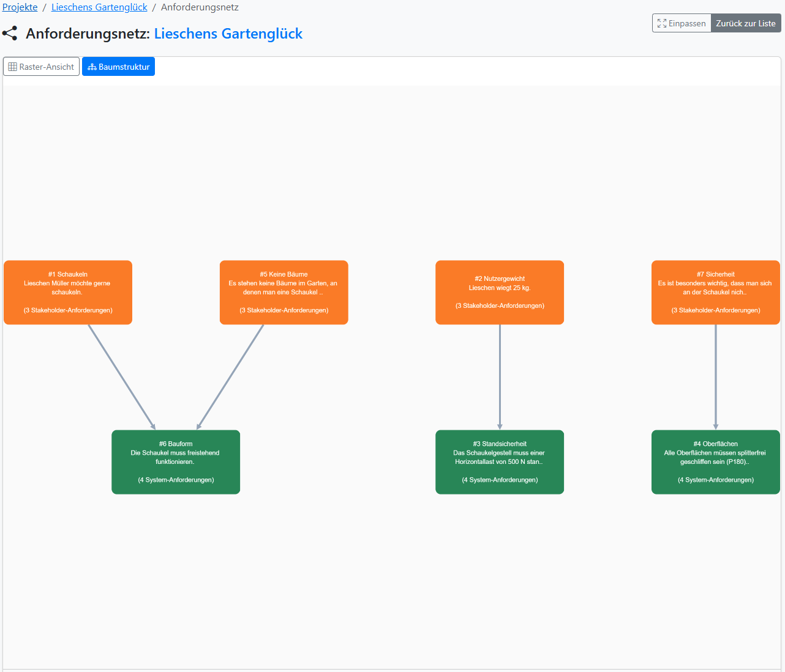Image resolution: width=785 pixels, height=672 pixels.
Task: Click the expand icon in Einpassen
Action: tap(661, 23)
